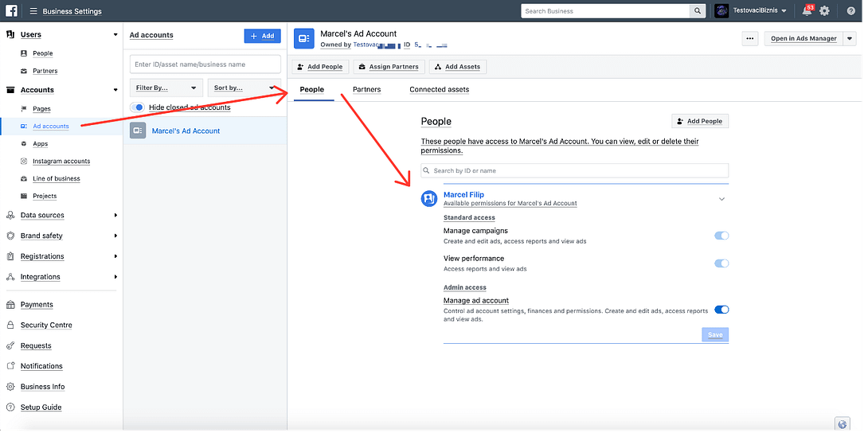Viewport: 868px width, 433px height.
Task: Click the Notifications sidebar icon
Action: (x=10, y=366)
